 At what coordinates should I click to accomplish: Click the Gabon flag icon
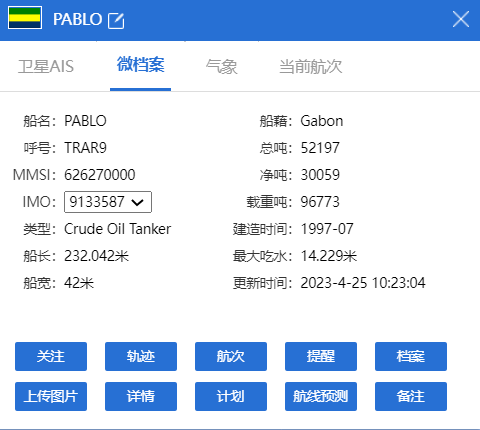pos(25,18)
